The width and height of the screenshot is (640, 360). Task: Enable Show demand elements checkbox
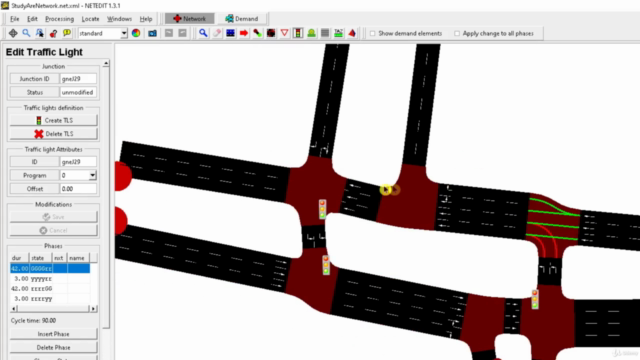tap(373, 33)
